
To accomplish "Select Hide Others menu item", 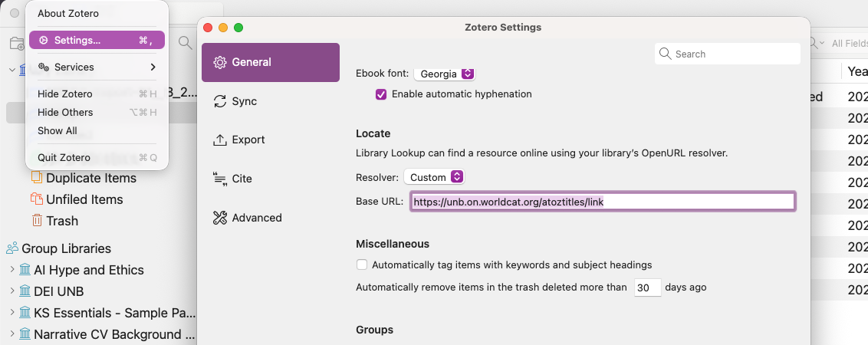I will (97, 112).
